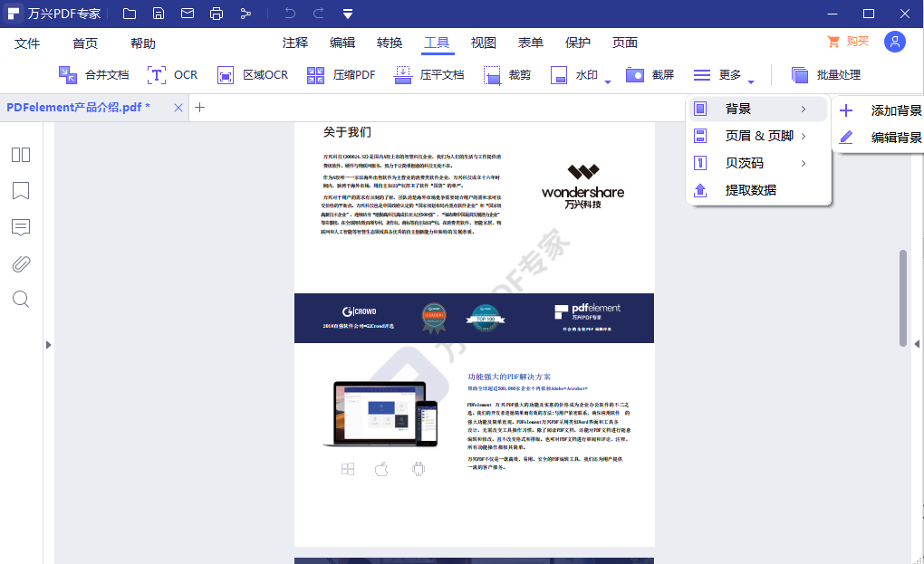This screenshot has width=924, height=564.
Task: Click the vertical scrollbar thumb
Action: coord(902,297)
